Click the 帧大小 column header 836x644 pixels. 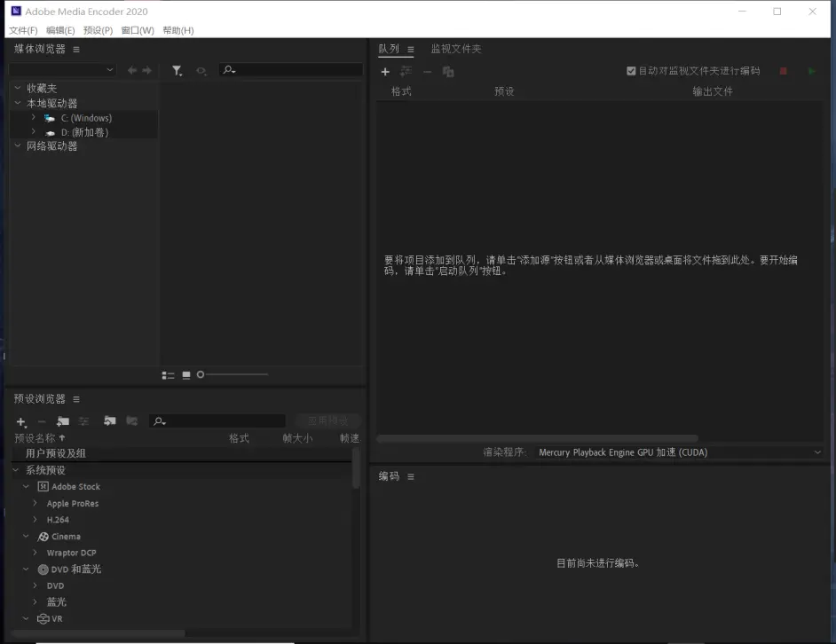297,438
